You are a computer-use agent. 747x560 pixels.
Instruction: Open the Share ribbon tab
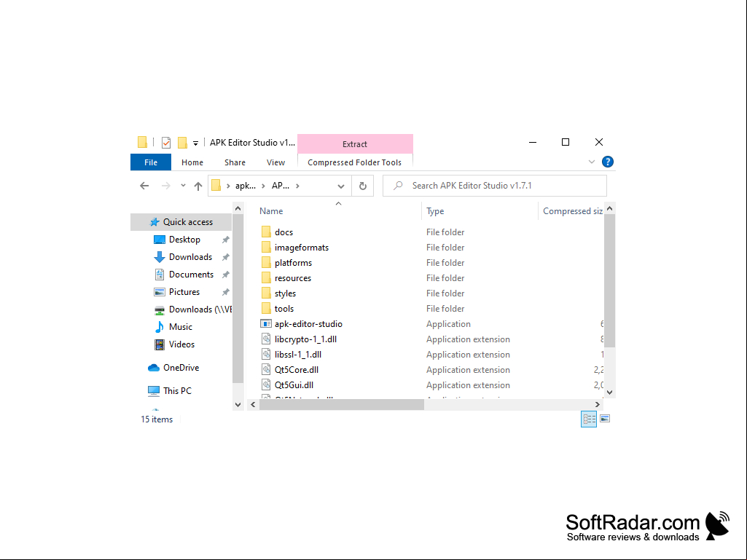point(235,162)
